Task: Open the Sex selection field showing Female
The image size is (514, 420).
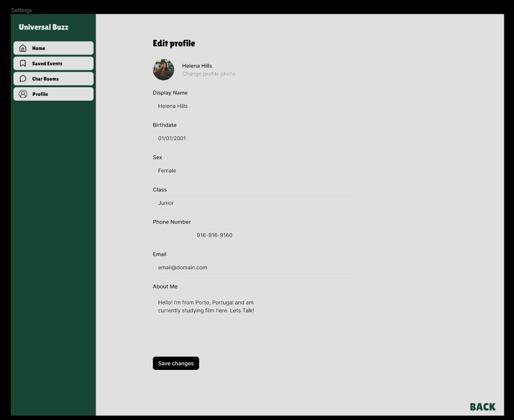Action: click(x=255, y=171)
